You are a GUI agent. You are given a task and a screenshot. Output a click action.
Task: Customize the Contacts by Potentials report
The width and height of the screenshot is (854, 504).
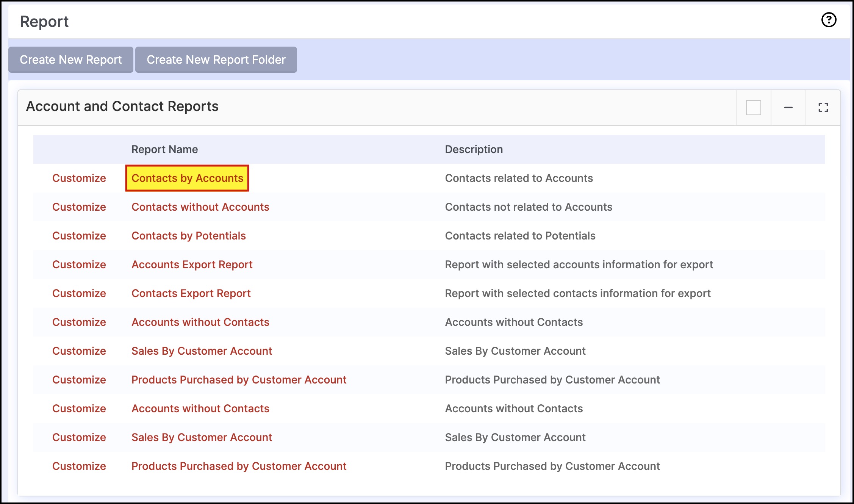click(x=79, y=236)
